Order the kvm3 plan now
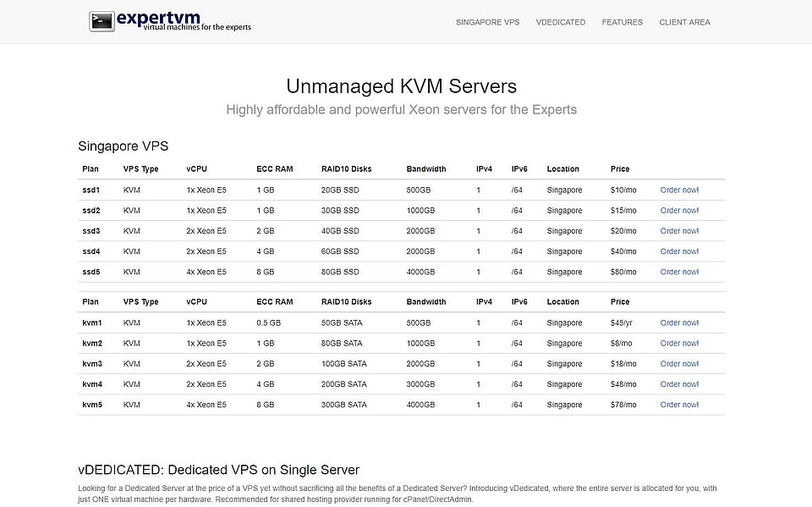The height and width of the screenshot is (507, 812). (x=679, y=364)
